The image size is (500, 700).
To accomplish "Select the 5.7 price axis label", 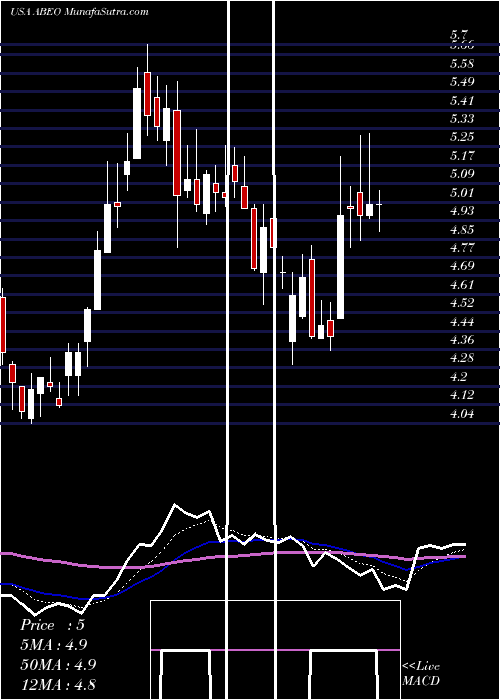I will pyautogui.click(x=459, y=34).
